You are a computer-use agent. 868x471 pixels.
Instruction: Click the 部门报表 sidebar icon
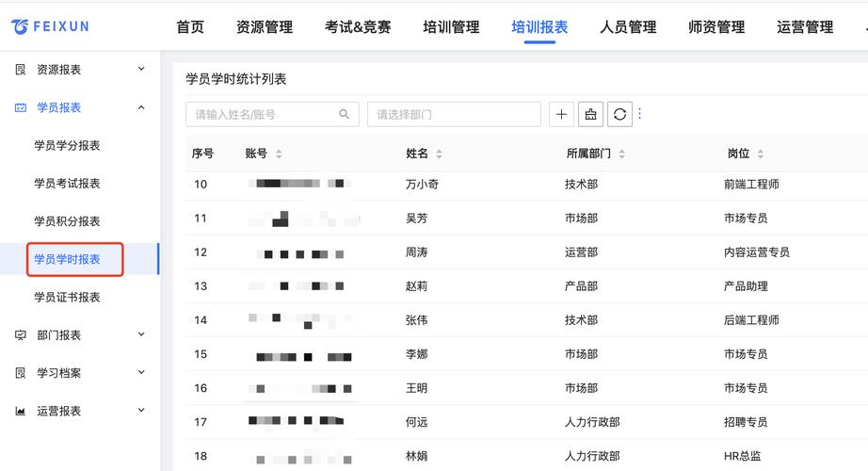pyautogui.click(x=21, y=334)
